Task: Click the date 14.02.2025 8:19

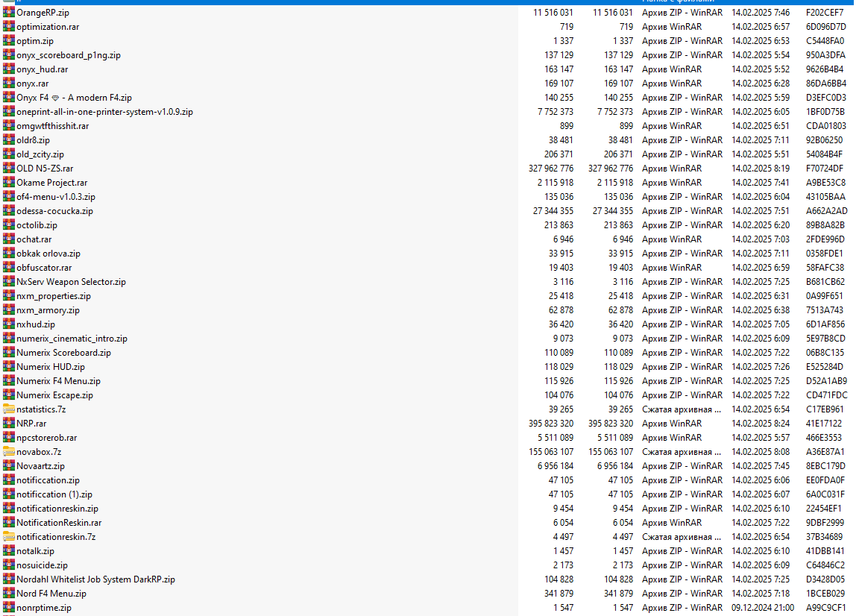Action: pos(761,169)
